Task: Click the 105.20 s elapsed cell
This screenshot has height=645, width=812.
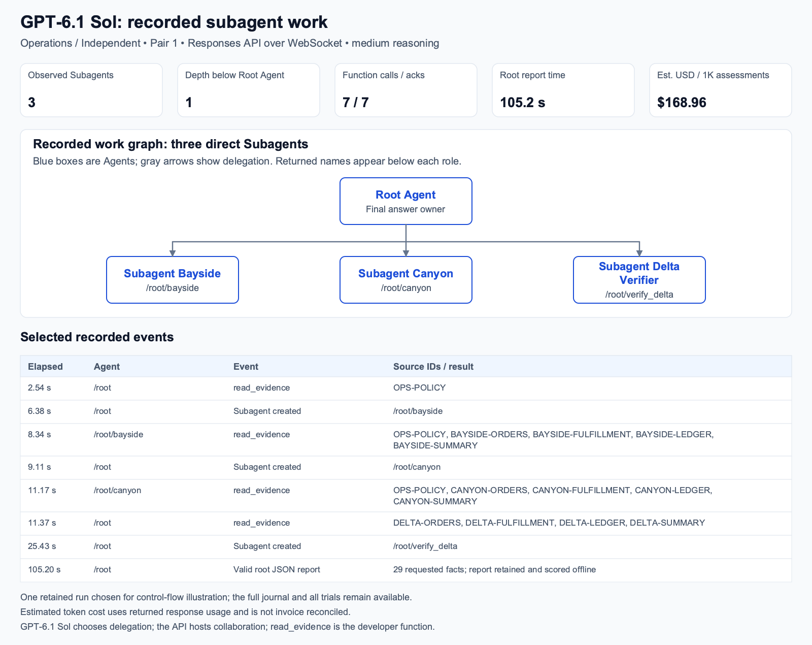Action: [x=44, y=570]
